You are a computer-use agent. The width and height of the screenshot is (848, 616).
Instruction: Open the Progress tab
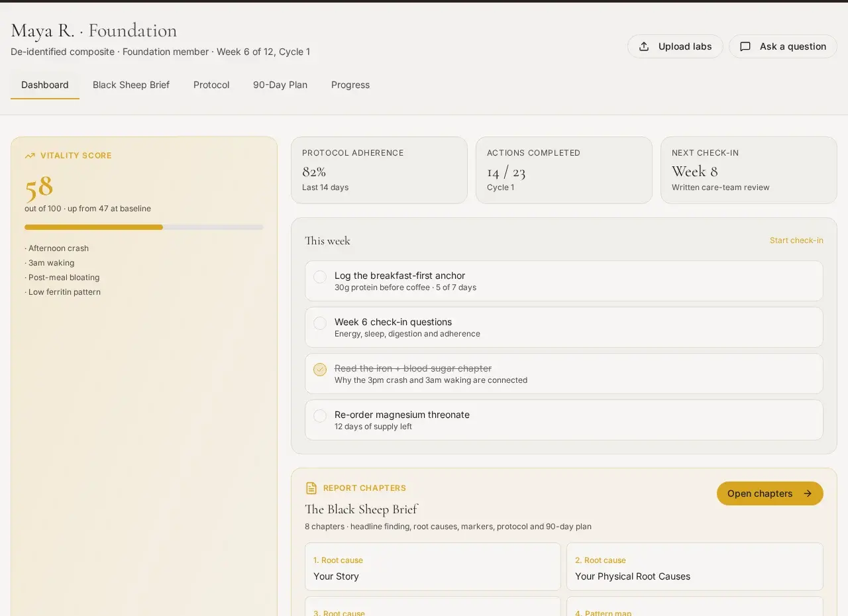pyautogui.click(x=350, y=85)
